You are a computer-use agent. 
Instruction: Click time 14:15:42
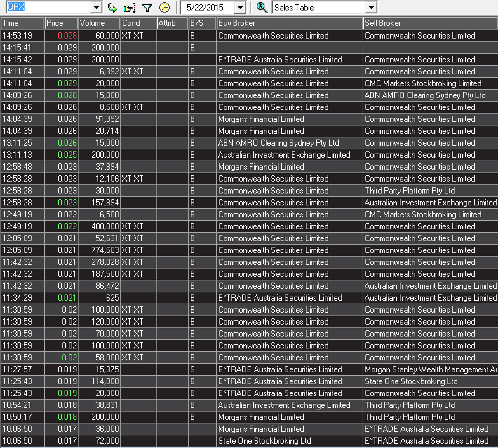[22, 60]
